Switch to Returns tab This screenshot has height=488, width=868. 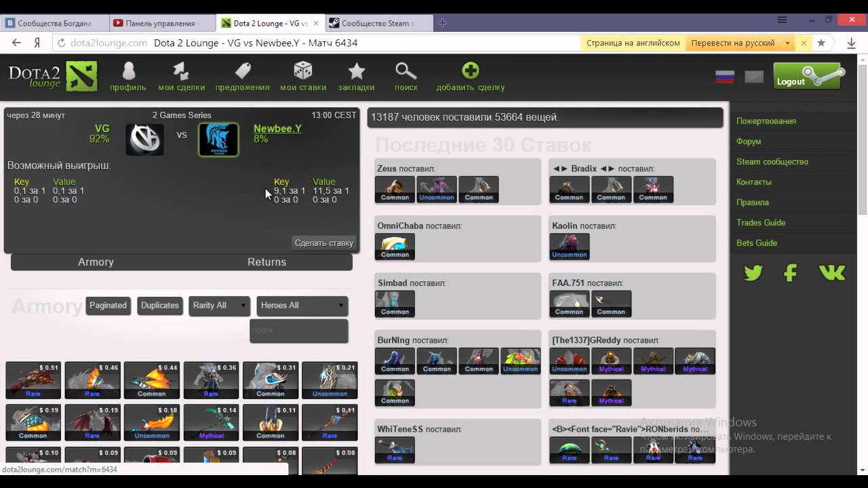(x=267, y=262)
